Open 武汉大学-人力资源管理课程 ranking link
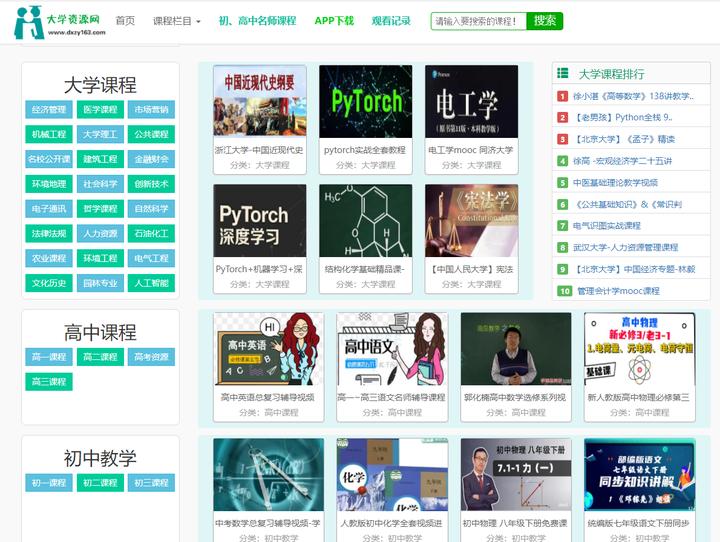 tap(625, 247)
